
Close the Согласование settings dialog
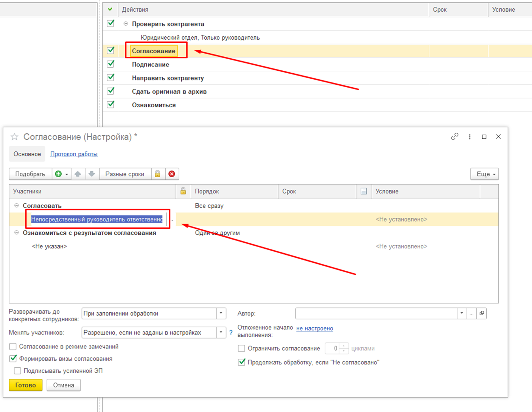point(498,137)
